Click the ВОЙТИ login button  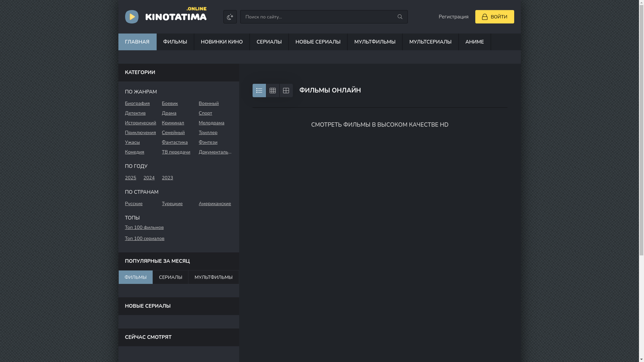click(x=494, y=17)
